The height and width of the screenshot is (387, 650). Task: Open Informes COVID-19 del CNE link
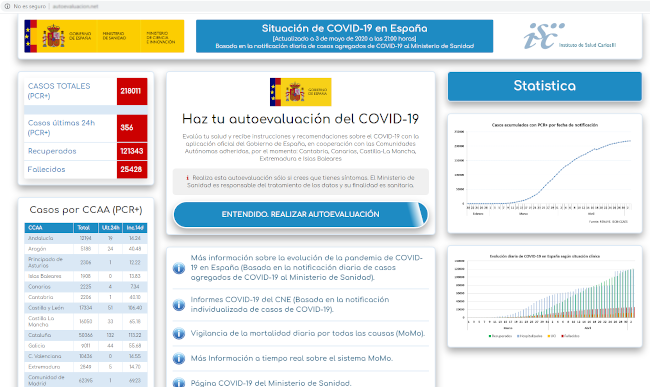pos(290,305)
